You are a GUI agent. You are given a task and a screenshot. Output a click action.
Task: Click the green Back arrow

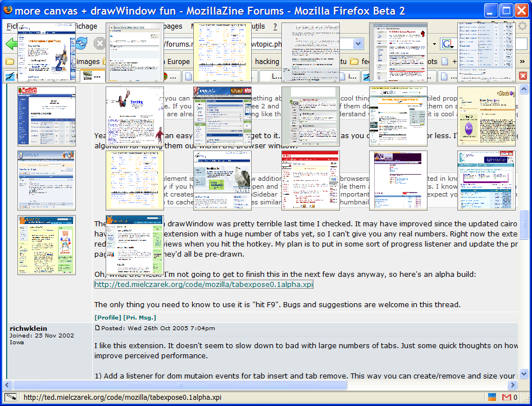pyautogui.click(x=11, y=44)
